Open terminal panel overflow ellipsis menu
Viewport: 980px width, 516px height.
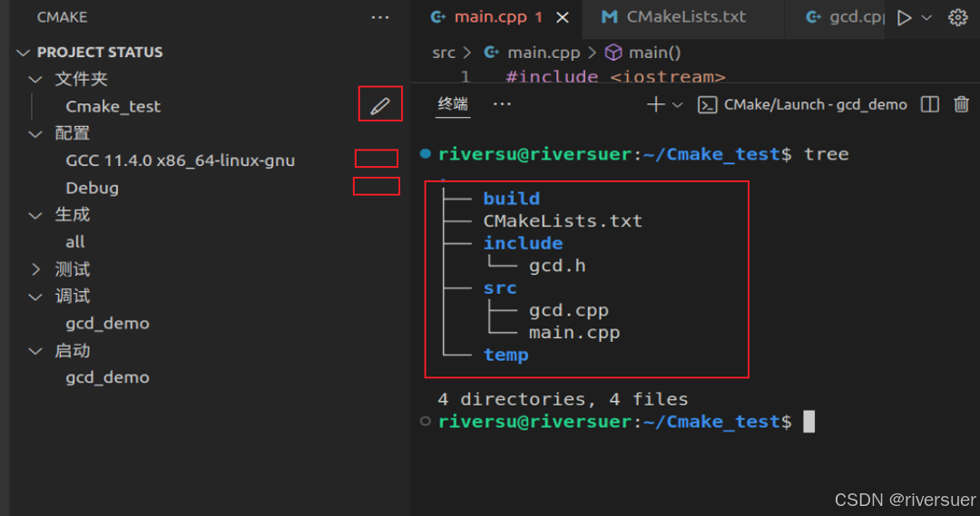coord(502,104)
